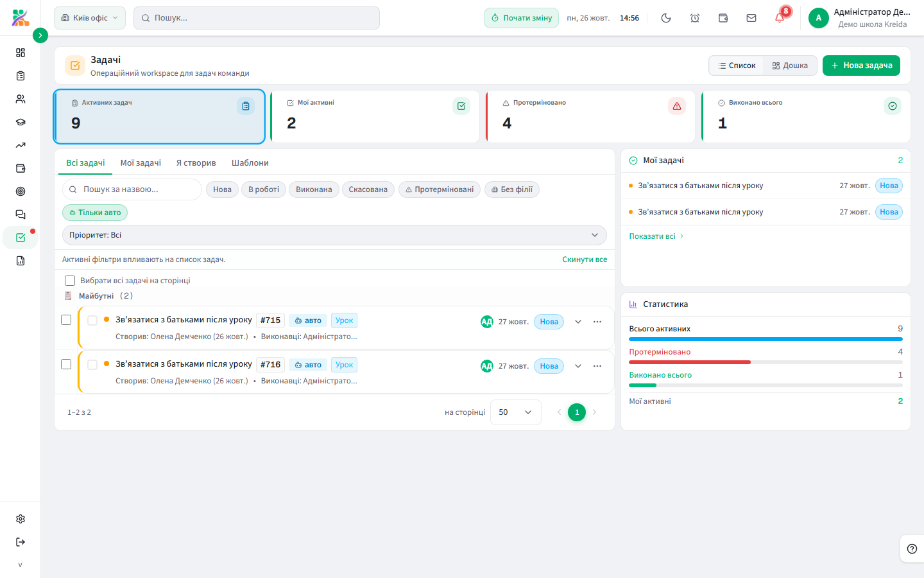The width and height of the screenshot is (924, 578).
Task: Mark task #716 as done checkbox
Action: 92,365
